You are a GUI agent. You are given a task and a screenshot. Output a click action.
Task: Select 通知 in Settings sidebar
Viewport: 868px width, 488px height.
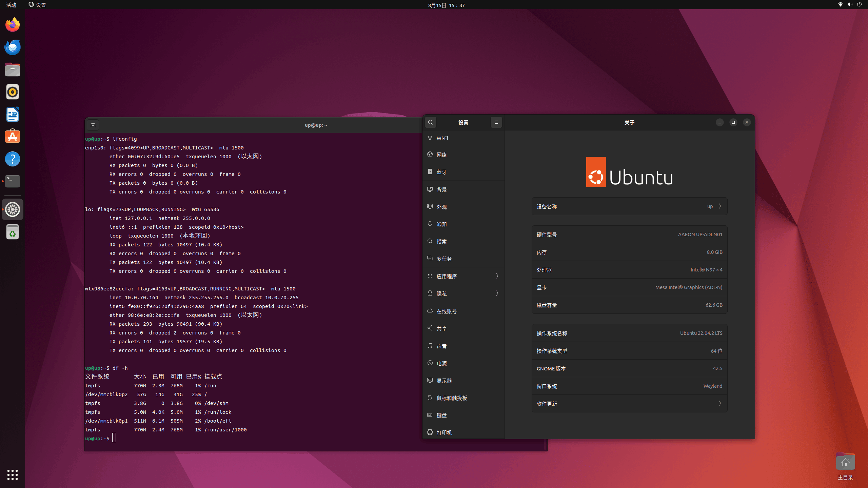(x=463, y=224)
